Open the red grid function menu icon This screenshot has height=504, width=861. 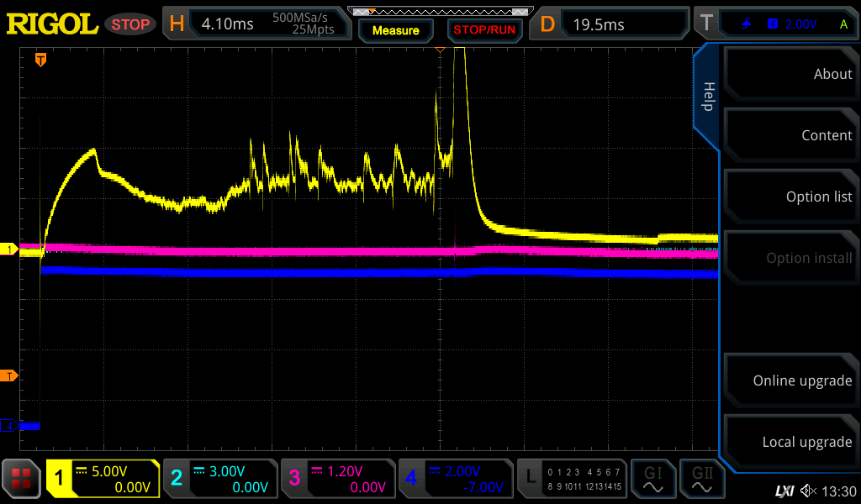tap(21, 479)
